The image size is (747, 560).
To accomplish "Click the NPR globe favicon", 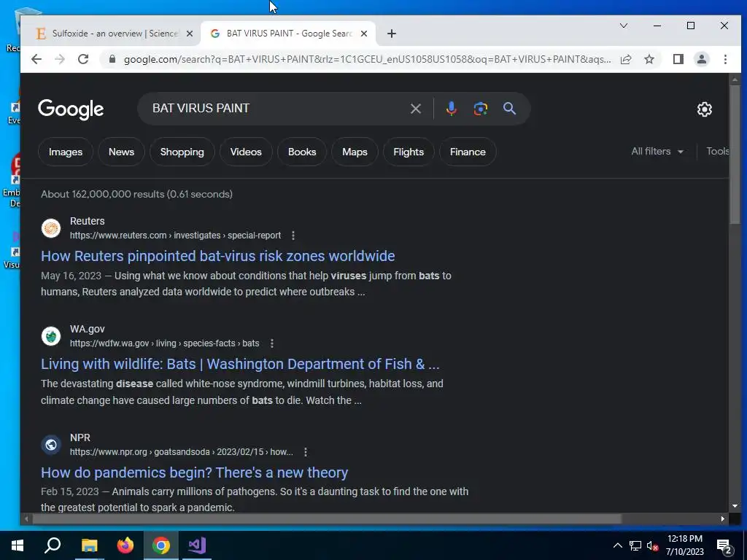I will [51, 445].
